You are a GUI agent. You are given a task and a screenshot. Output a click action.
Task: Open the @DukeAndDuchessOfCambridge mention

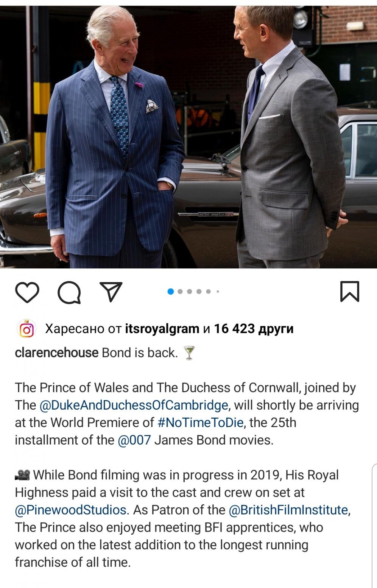[x=134, y=405]
